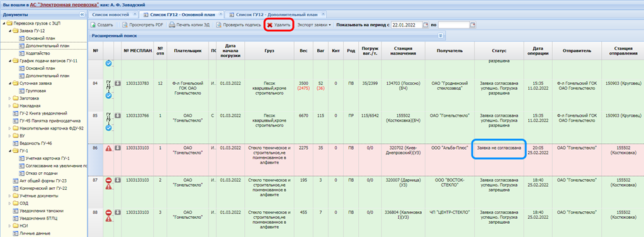Click download arrow icon in row 84
This screenshot has height=237, width=644.
117,84
